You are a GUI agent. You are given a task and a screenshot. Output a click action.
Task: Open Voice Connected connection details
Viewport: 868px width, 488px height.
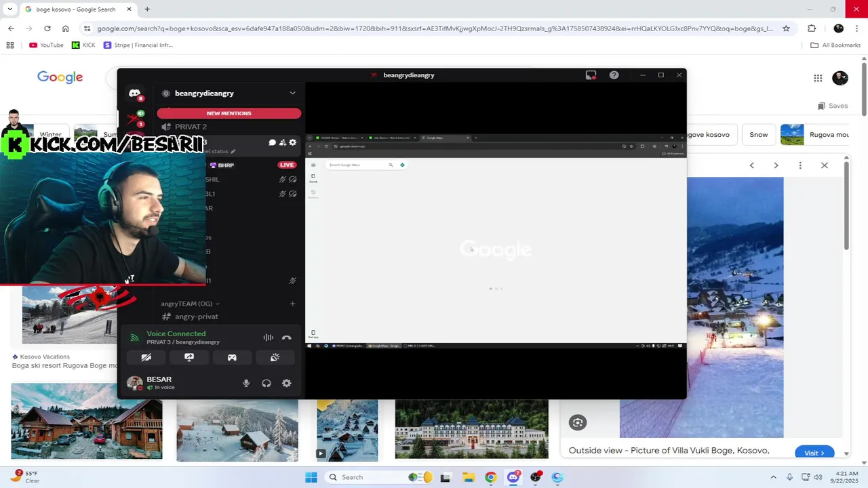pyautogui.click(x=176, y=333)
